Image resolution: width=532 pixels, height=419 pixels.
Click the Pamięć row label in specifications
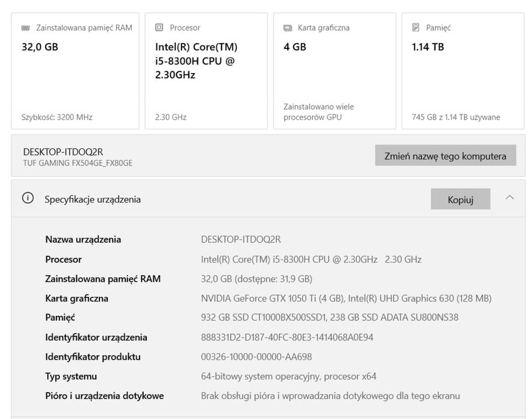(60, 318)
